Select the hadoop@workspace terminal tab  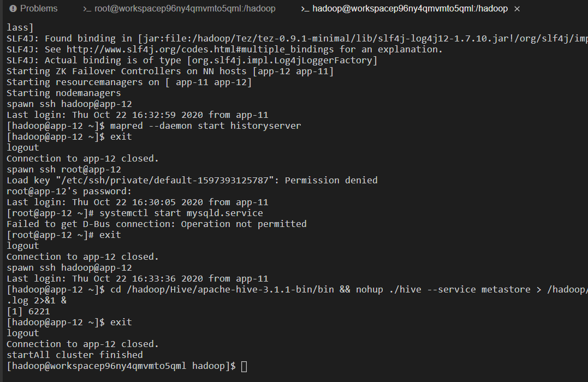pos(404,9)
